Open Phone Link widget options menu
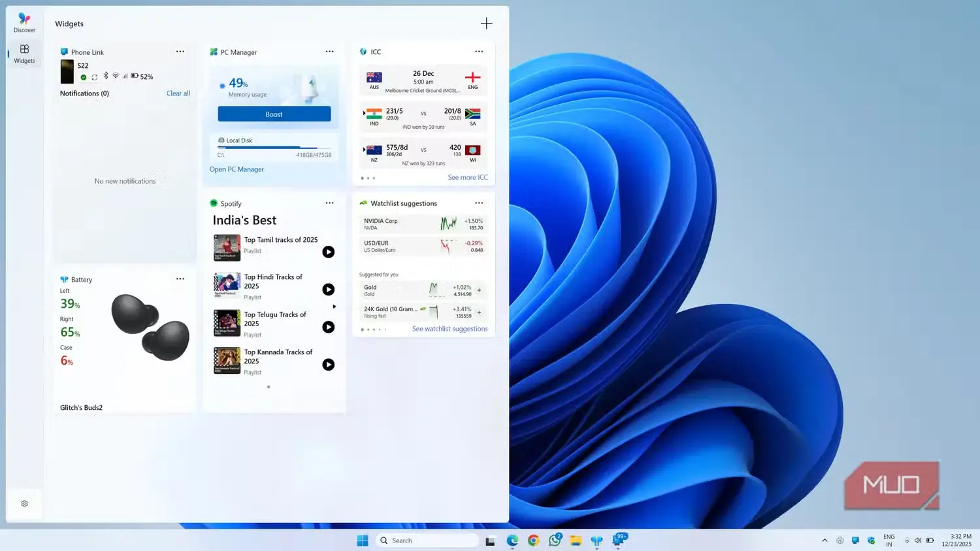This screenshot has width=980, height=551. pos(180,52)
